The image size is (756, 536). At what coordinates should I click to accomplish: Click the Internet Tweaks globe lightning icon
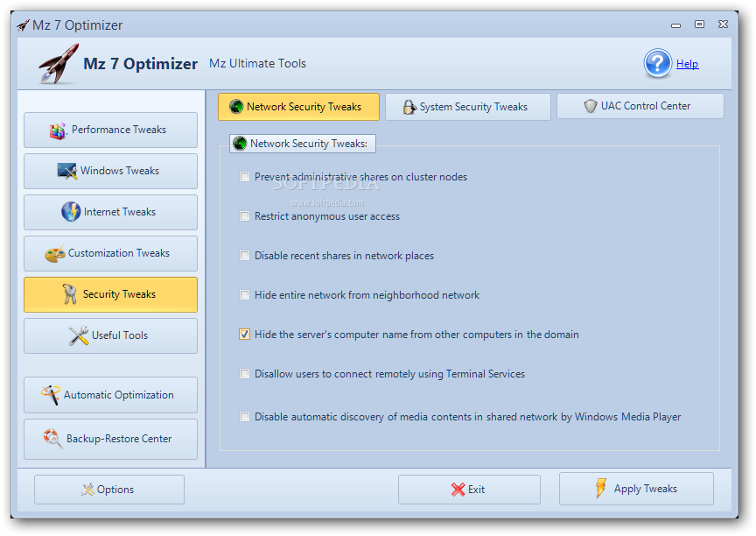coord(71,212)
